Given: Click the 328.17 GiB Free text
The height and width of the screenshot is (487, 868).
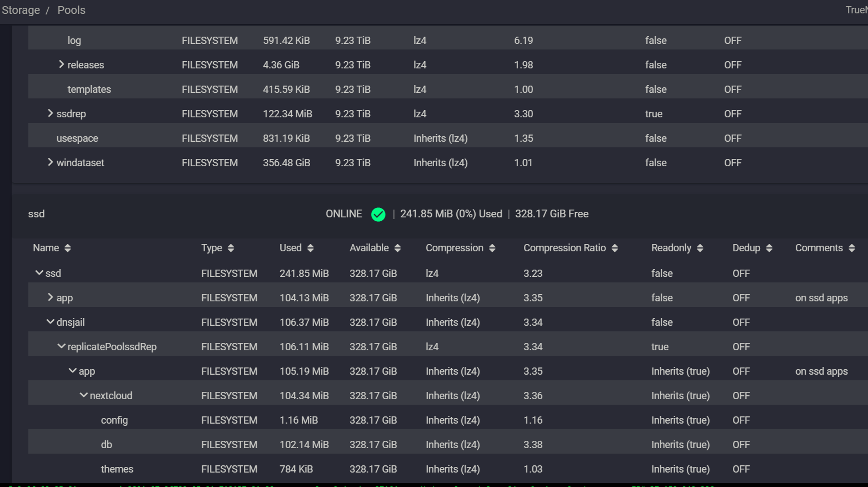Looking at the screenshot, I should pyautogui.click(x=552, y=214).
